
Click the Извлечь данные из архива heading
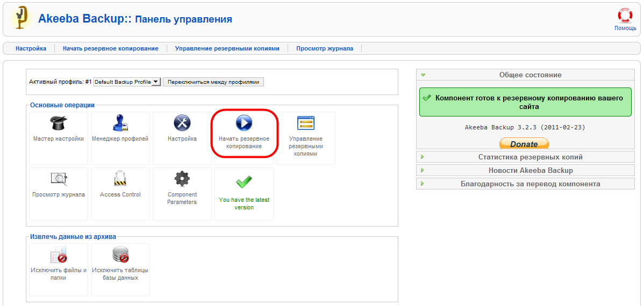coord(73,237)
